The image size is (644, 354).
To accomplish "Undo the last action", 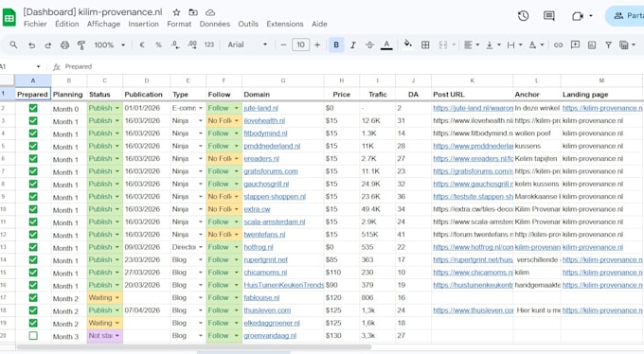I will point(31,45).
